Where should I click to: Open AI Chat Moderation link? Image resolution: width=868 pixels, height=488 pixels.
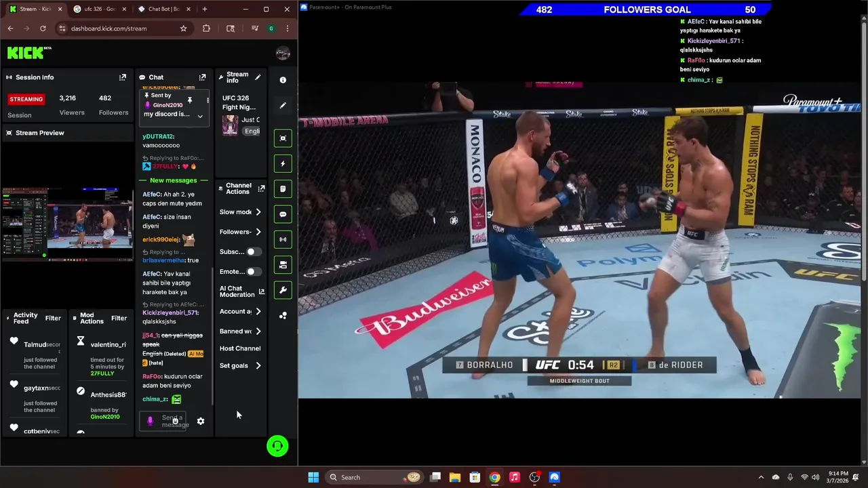click(x=242, y=291)
